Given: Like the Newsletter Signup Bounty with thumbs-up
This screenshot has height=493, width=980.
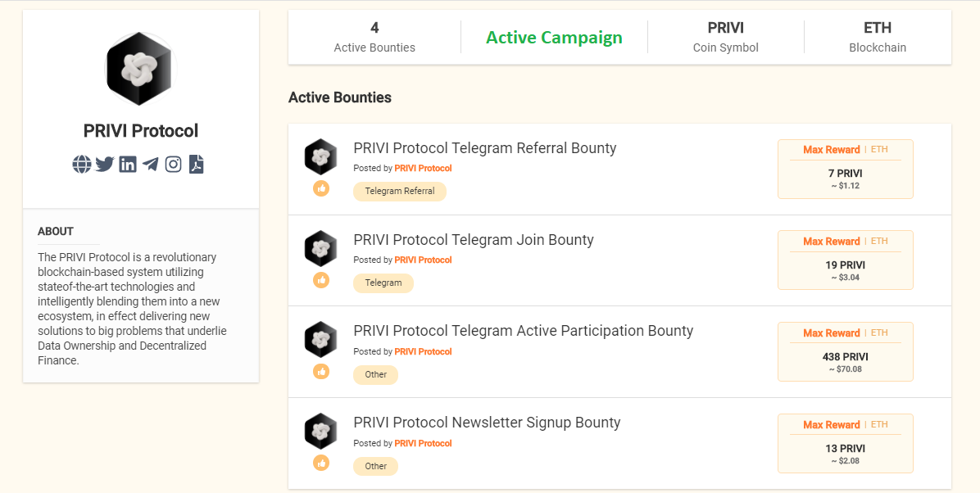Looking at the screenshot, I should click(x=321, y=463).
